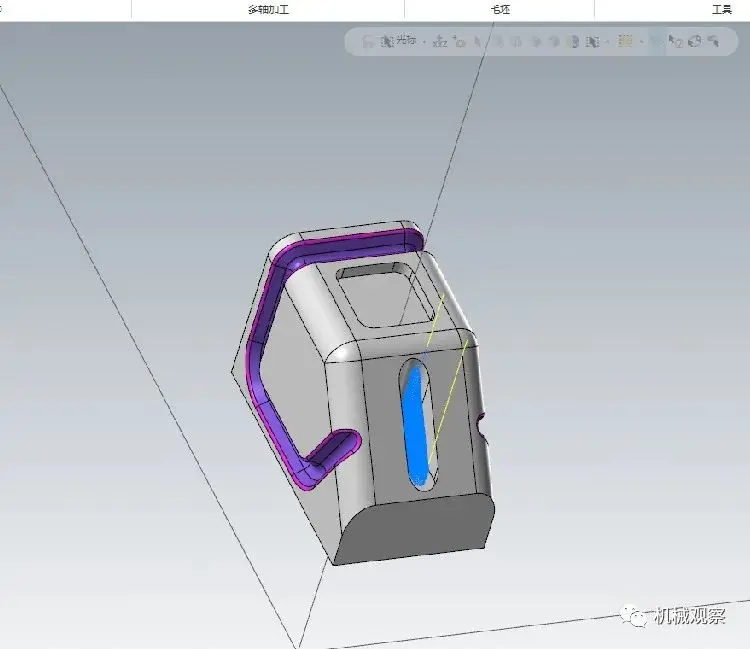Click the yellow grid selection icon

point(625,41)
